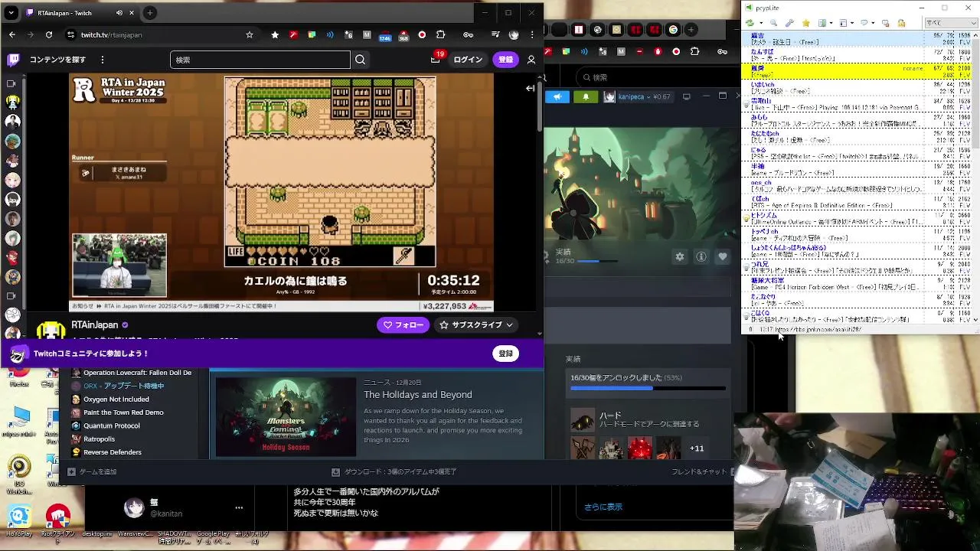The width and height of the screenshot is (980, 551).
Task: Reload the twitch.tv page
Action: 49,34
